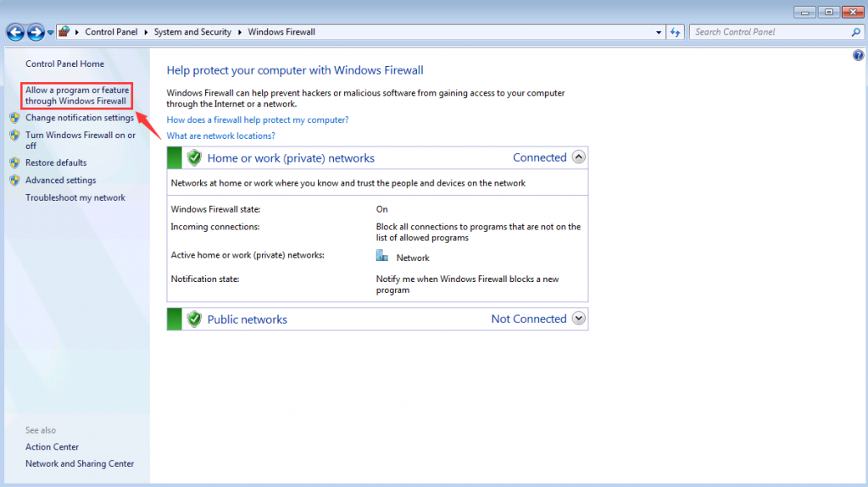Open the recent pages dropdown arrow
The height and width of the screenshot is (487, 868).
click(x=50, y=33)
